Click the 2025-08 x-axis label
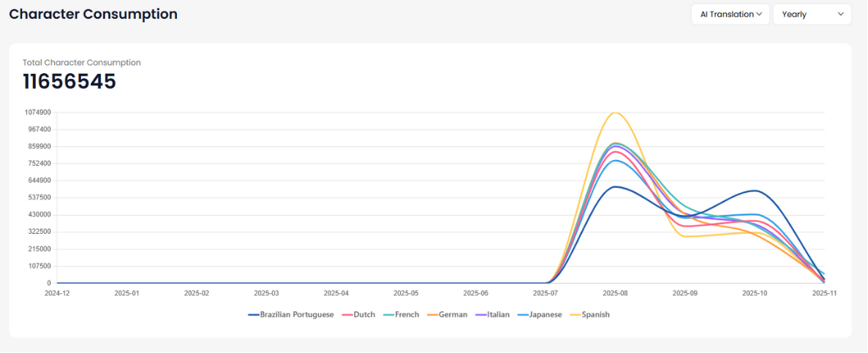Image resolution: width=868 pixels, height=353 pixels. tap(616, 292)
